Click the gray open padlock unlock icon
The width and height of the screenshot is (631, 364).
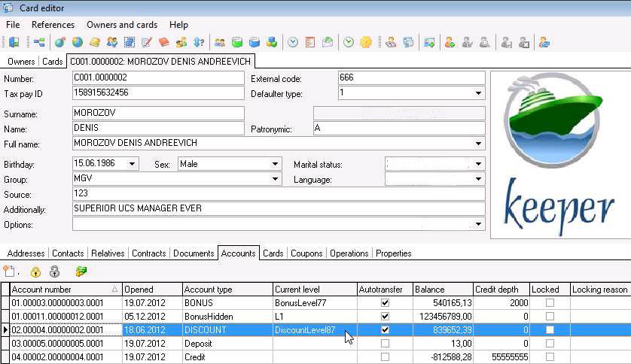[54, 272]
